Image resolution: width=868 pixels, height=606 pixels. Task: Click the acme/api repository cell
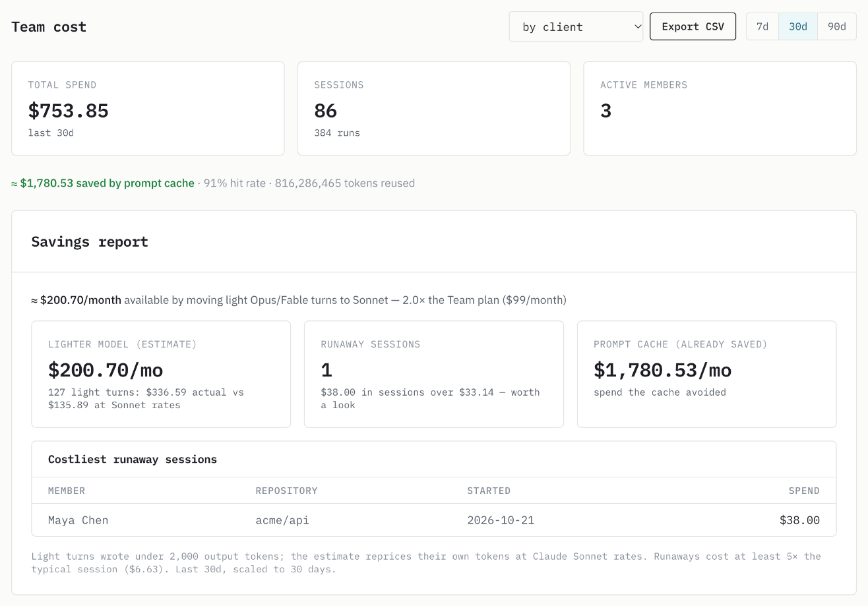[282, 520]
